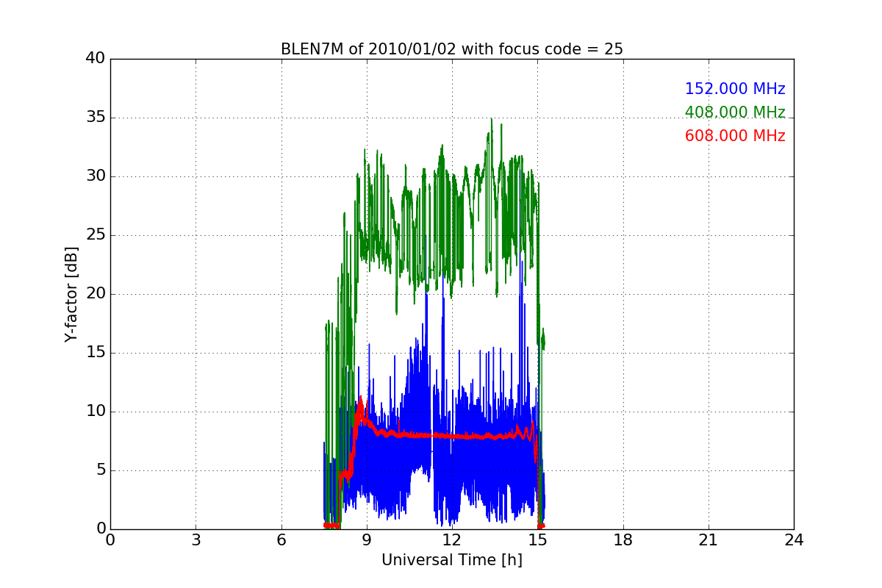Click the y-axis tick label '15'
The width and height of the screenshot is (882, 588).
[96, 353]
